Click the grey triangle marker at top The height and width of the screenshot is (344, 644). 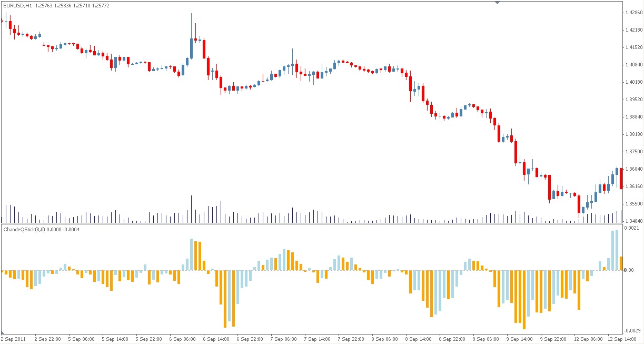pos(497,3)
